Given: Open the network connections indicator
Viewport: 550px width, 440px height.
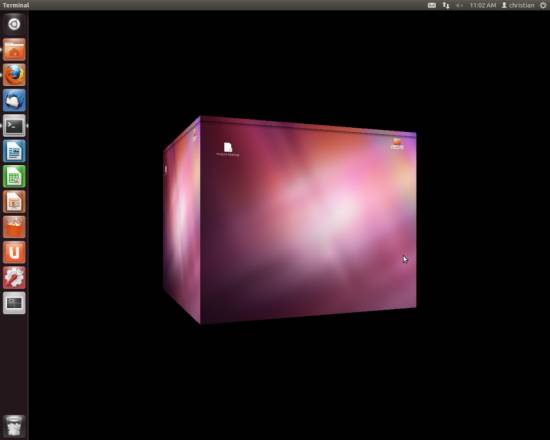Looking at the screenshot, I should [x=446, y=5].
